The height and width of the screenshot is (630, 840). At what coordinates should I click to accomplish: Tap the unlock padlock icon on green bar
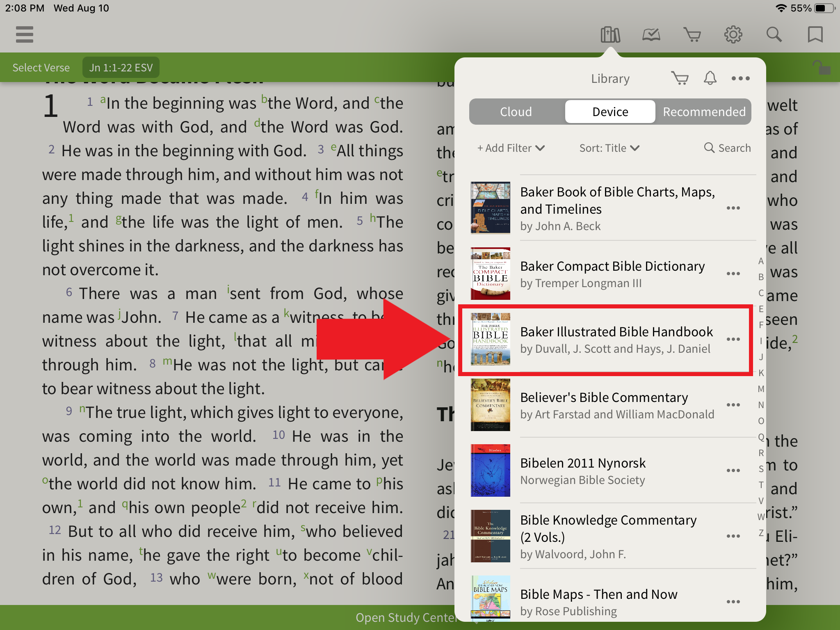click(822, 67)
